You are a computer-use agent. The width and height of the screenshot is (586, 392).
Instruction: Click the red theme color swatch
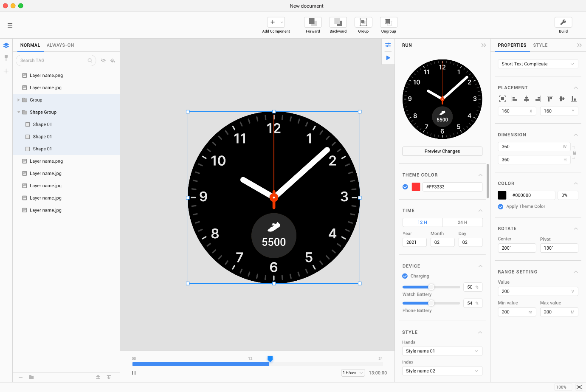[x=416, y=187]
